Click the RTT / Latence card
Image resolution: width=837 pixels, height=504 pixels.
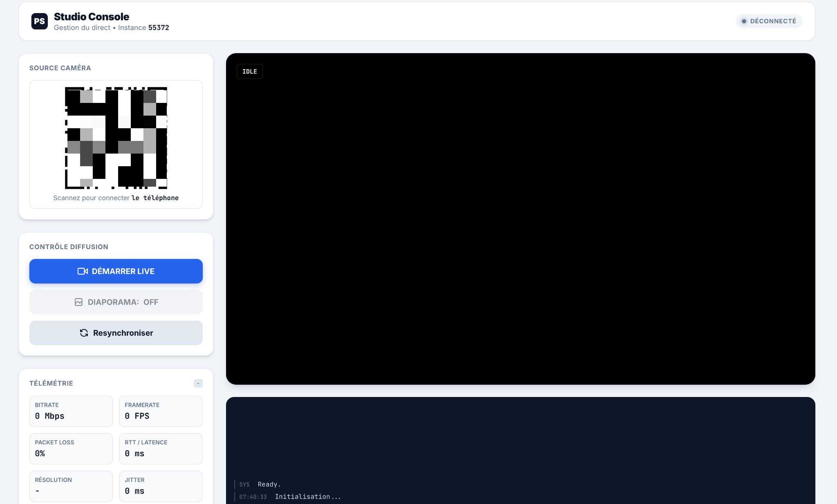click(x=161, y=449)
